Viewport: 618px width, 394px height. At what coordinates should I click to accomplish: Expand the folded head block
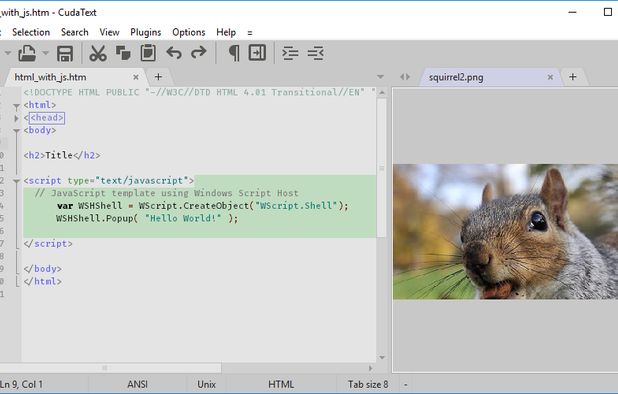[16, 118]
